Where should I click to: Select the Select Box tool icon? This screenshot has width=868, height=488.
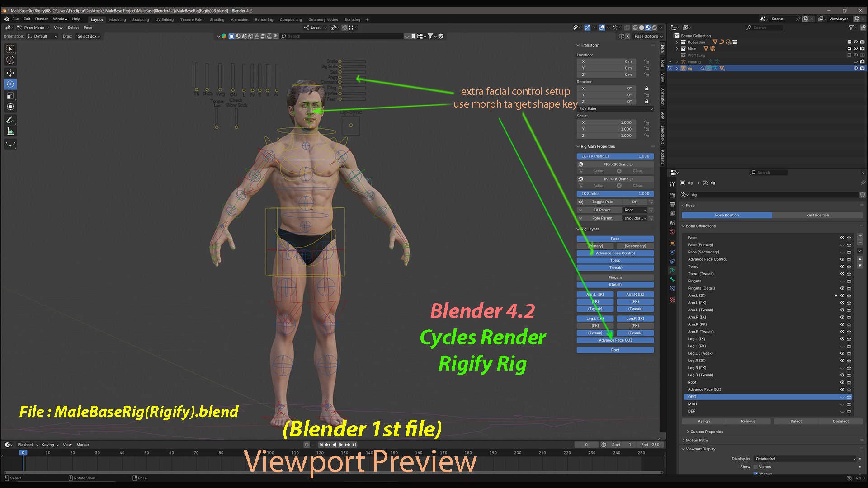10,49
